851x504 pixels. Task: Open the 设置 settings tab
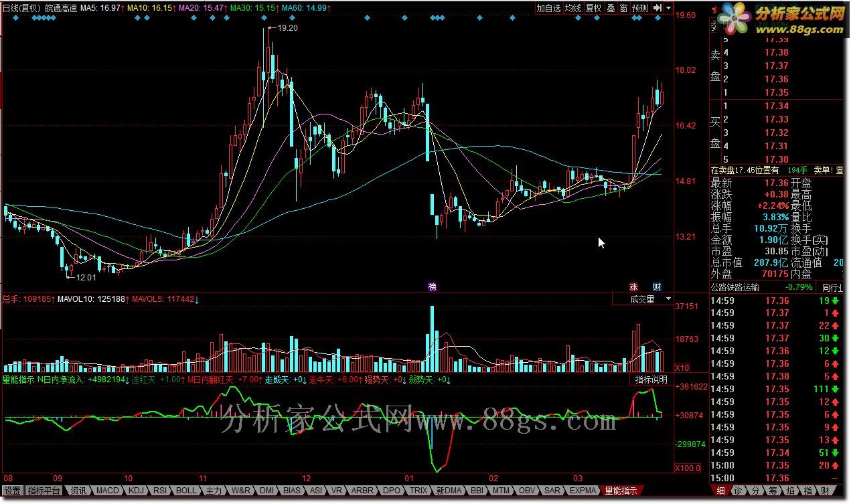[12, 491]
